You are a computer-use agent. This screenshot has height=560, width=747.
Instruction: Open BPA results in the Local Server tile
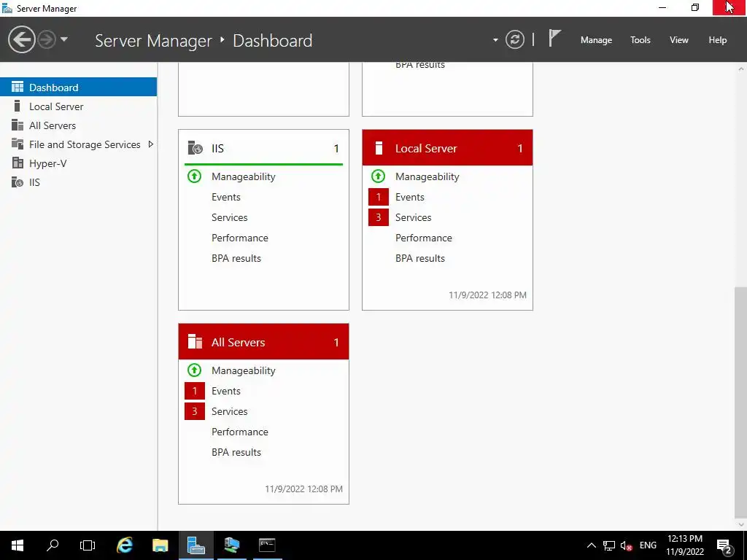click(x=420, y=258)
